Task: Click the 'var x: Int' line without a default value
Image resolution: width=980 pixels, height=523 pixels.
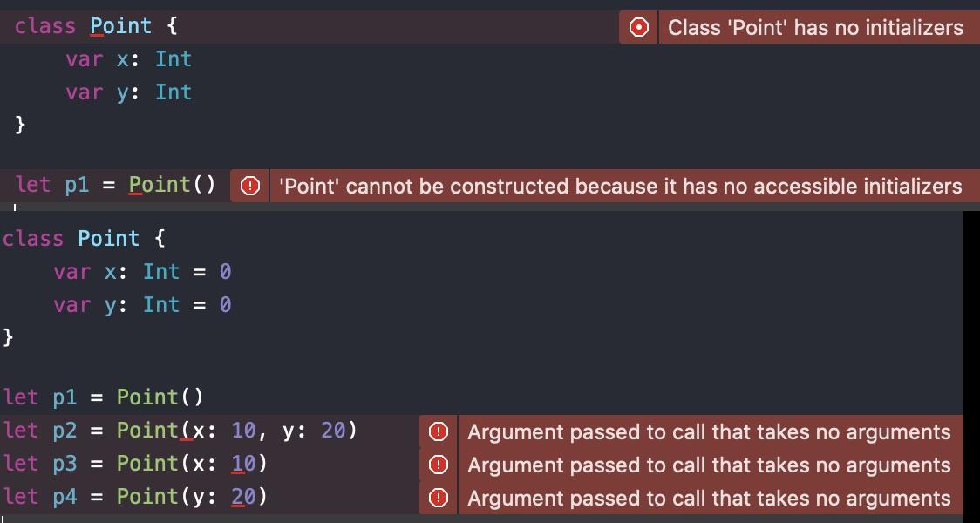Action: click(x=128, y=59)
